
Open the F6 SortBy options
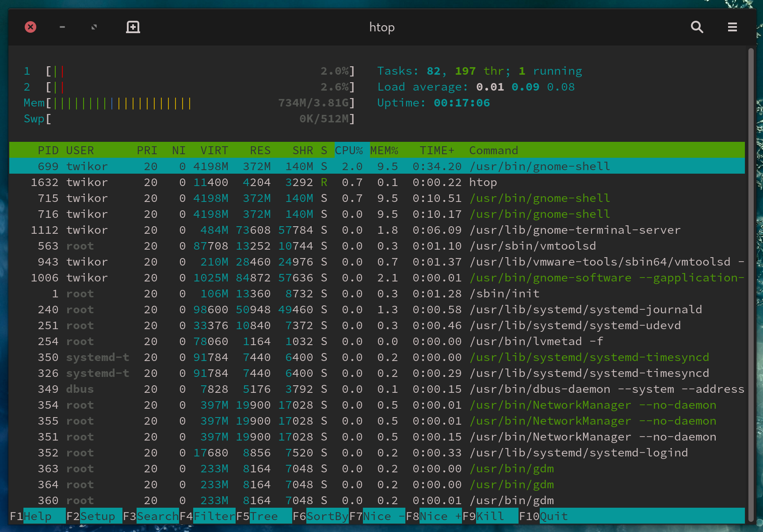coord(327,516)
